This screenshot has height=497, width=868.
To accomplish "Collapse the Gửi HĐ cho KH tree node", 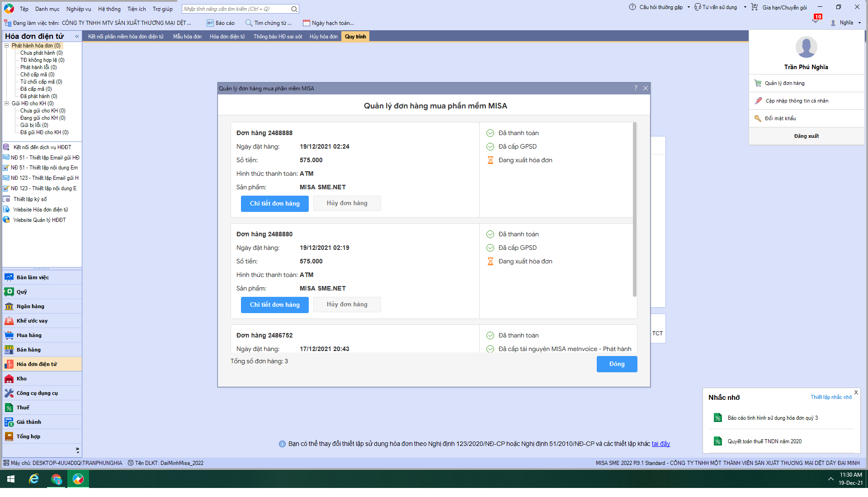I will point(7,103).
